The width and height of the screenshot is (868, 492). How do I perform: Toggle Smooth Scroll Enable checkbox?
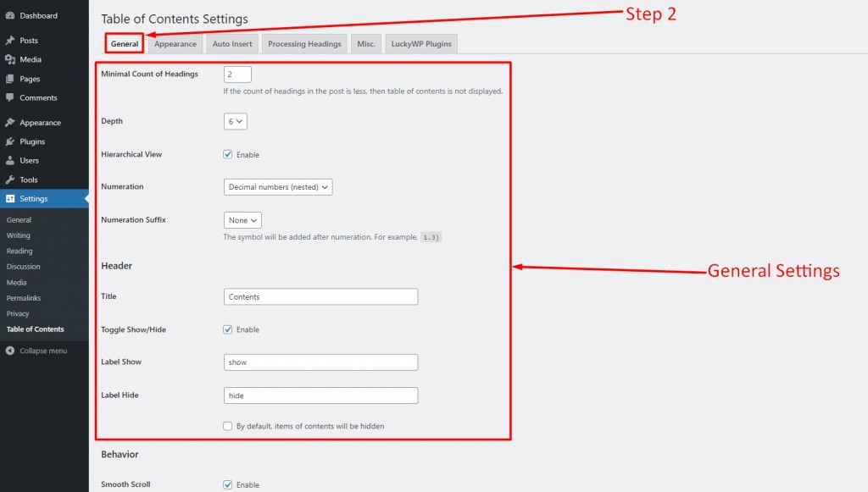point(227,484)
